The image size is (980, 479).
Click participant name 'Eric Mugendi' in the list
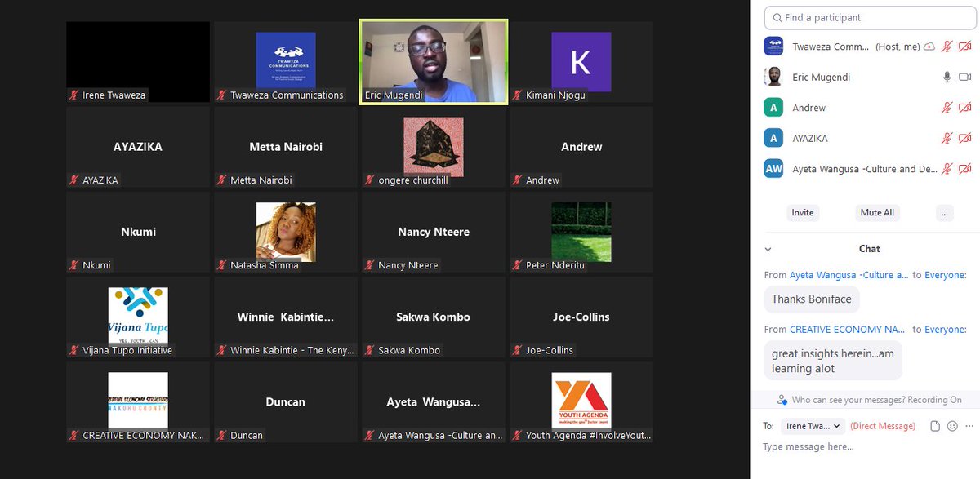(821, 77)
